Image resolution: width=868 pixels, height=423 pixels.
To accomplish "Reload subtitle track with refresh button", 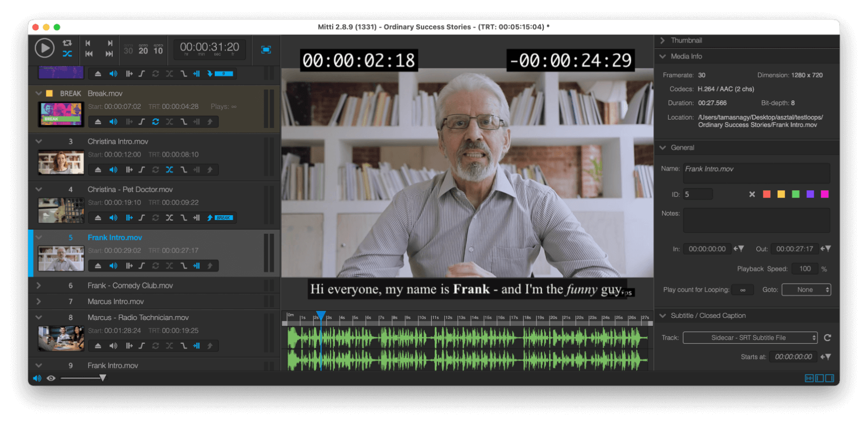I will tap(827, 337).
